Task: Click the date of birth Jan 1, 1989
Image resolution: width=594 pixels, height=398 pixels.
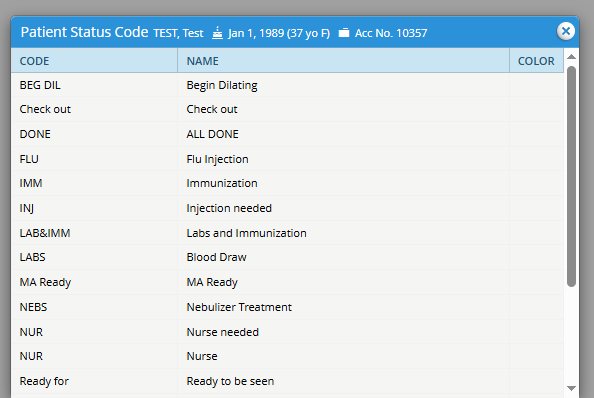Action: [256, 33]
